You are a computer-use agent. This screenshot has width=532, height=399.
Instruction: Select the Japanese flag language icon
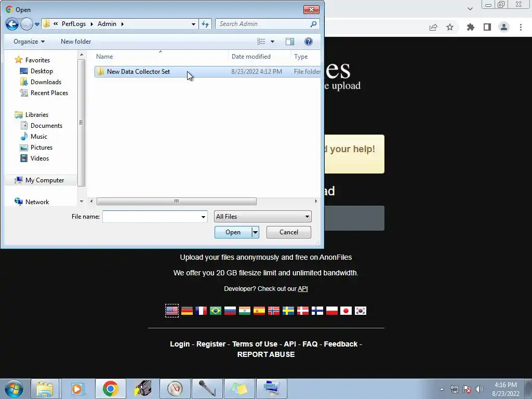tap(345, 311)
